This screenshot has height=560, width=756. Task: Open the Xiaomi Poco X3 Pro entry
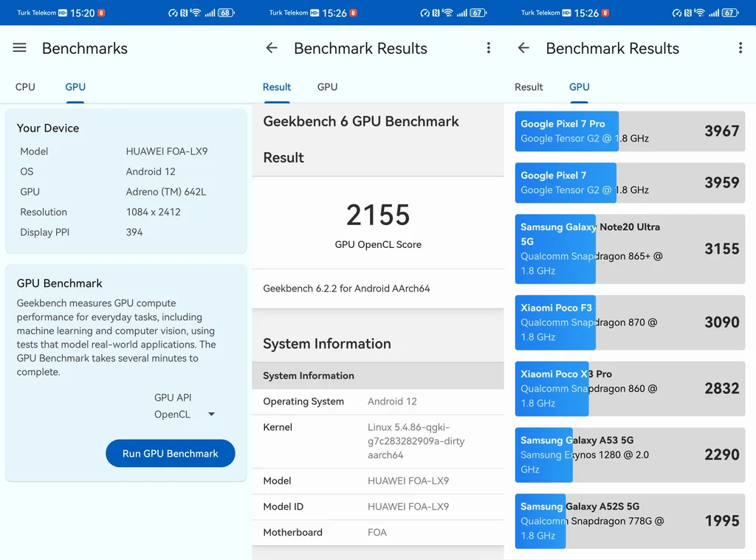click(630, 388)
